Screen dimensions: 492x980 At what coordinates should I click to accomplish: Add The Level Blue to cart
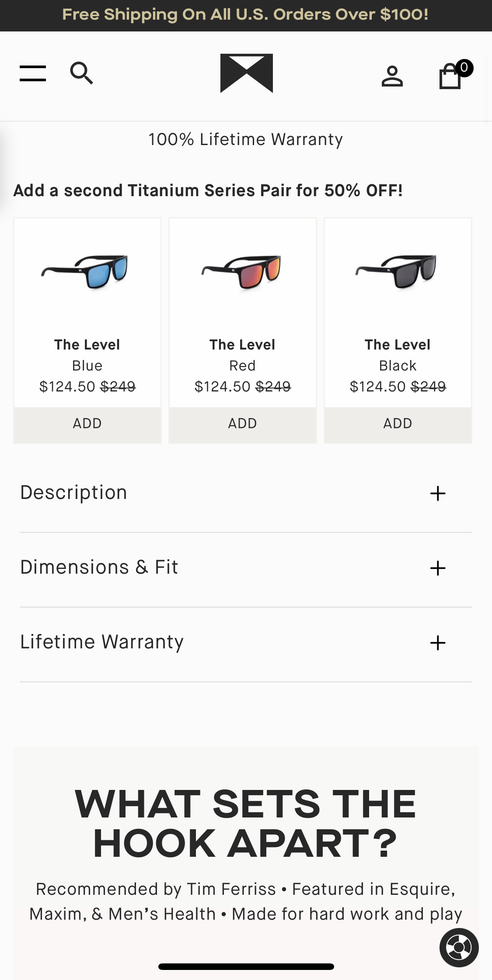point(87,423)
